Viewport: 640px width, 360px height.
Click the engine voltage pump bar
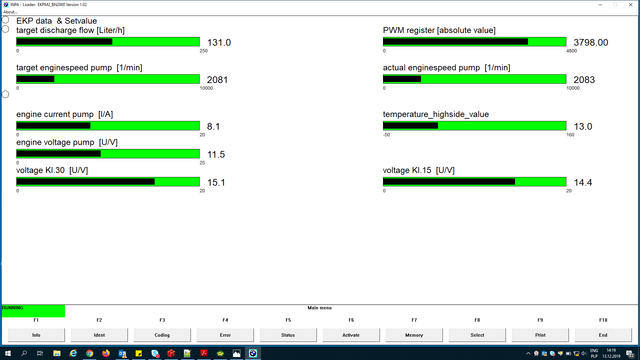point(108,153)
